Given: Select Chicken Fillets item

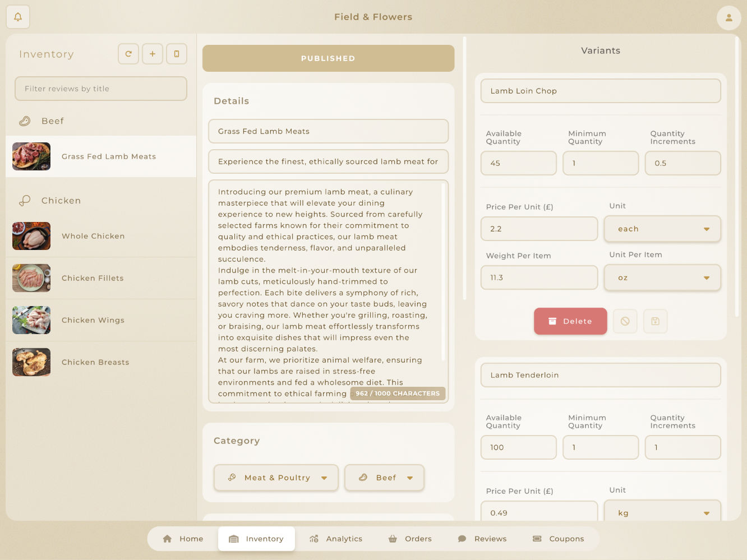Looking at the screenshot, I should pos(101,278).
